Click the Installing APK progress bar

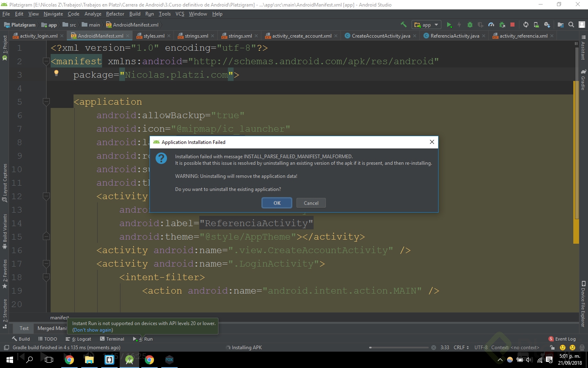pyautogui.click(x=399, y=348)
